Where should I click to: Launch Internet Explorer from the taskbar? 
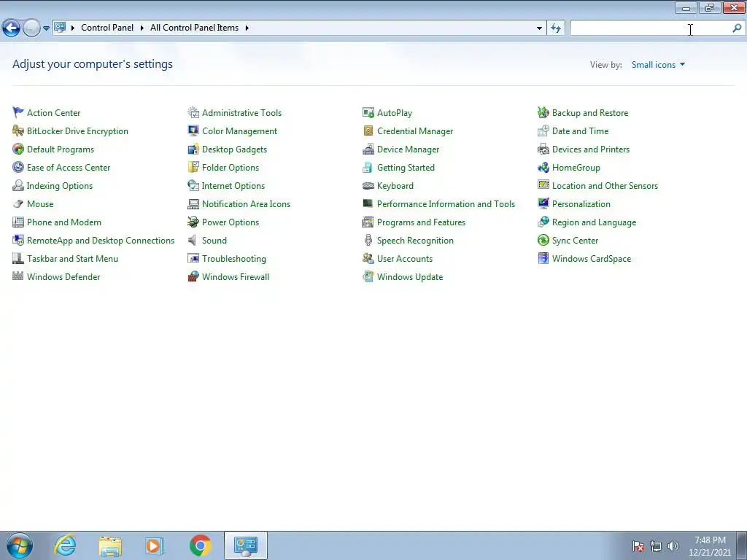point(65,545)
